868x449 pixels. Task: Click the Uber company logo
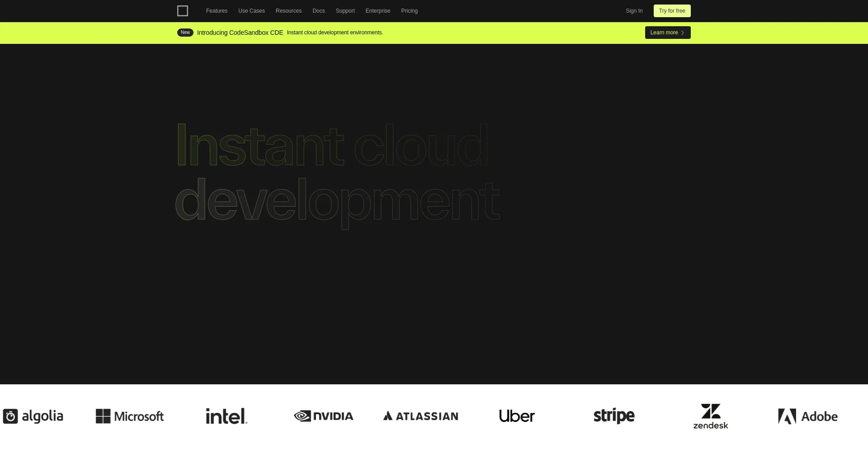coord(517,416)
